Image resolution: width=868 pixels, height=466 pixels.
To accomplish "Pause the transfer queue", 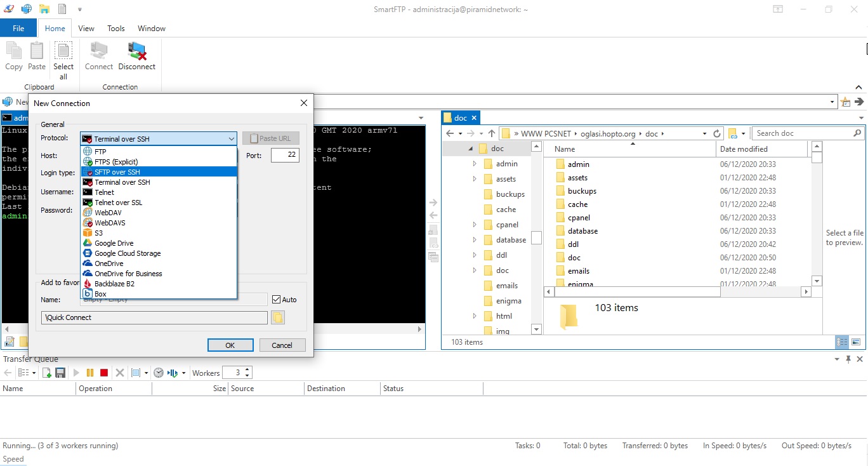I will (x=90, y=373).
